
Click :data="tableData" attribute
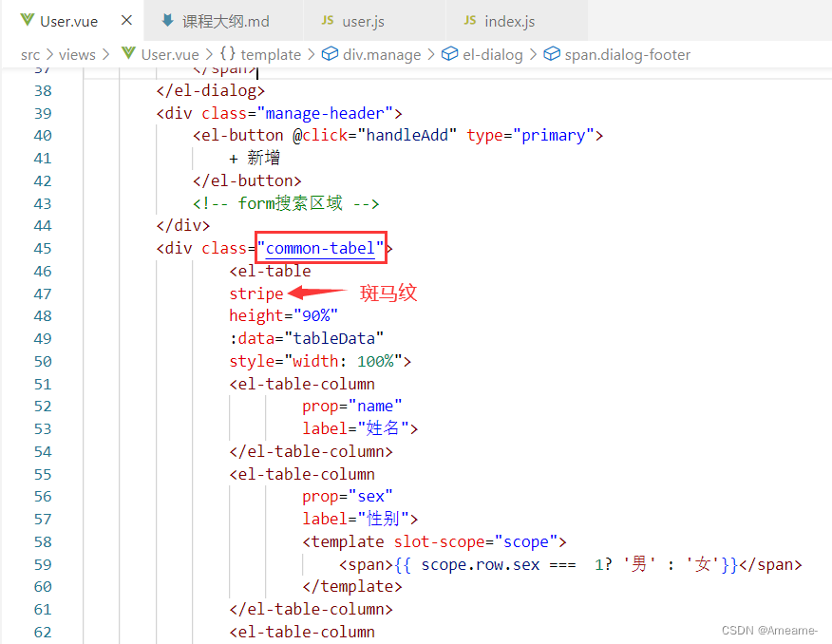pyautogui.click(x=306, y=338)
